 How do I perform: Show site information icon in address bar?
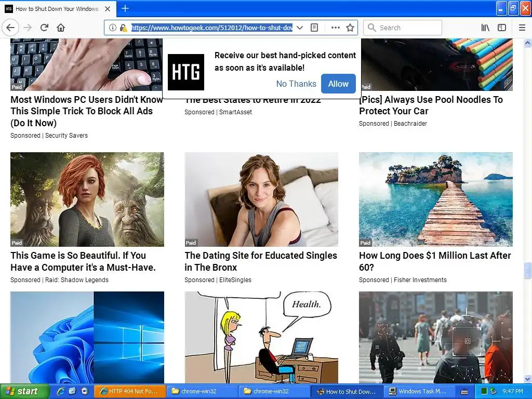click(112, 28)
